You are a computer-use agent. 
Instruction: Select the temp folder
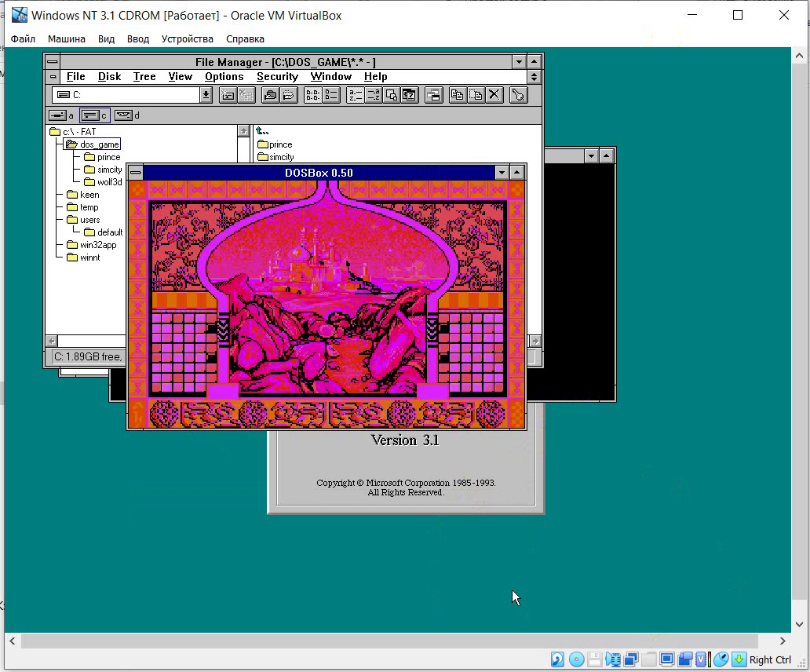coord(82,207)
